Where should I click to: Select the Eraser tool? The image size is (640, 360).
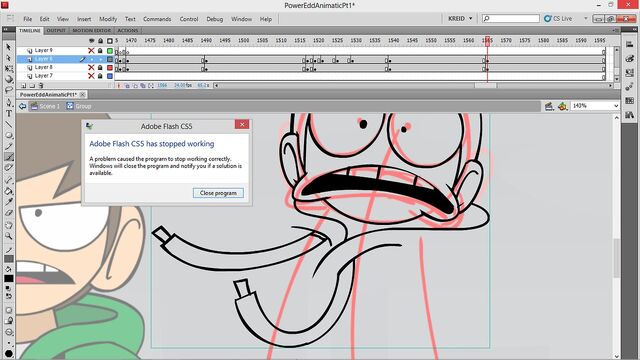coord(8,212)
